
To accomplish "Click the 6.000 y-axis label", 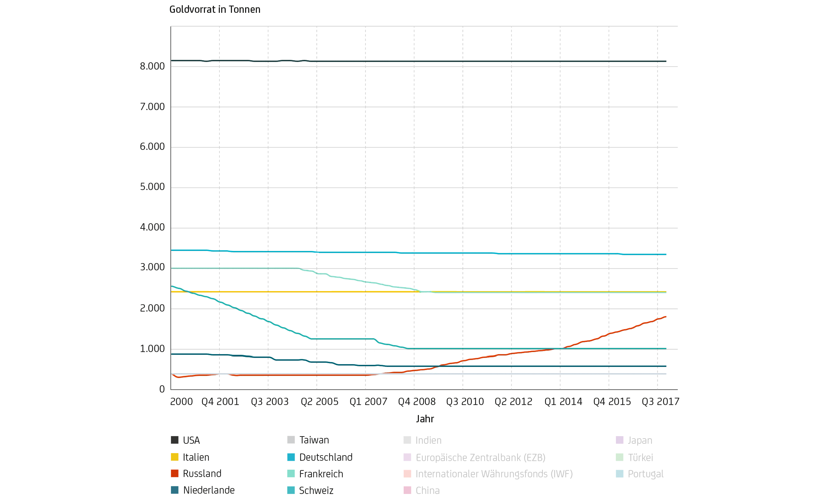I will point(152,147).
